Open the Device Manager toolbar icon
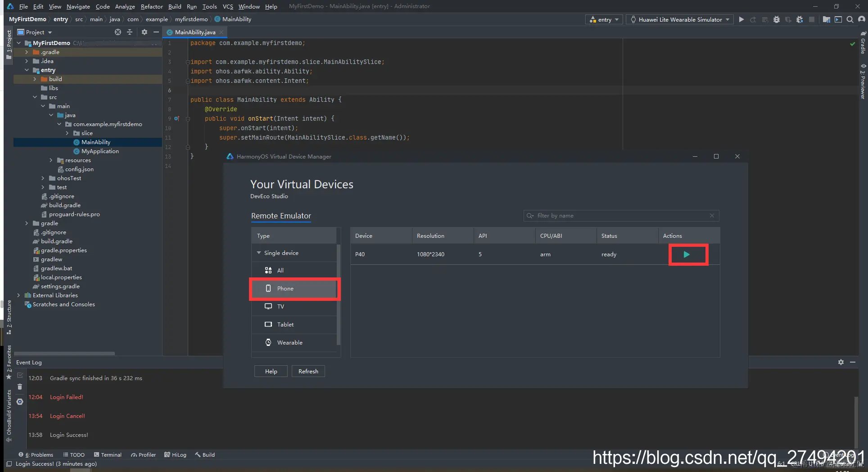868x472 pixels. pyautogui.click(x=838, y=19)
